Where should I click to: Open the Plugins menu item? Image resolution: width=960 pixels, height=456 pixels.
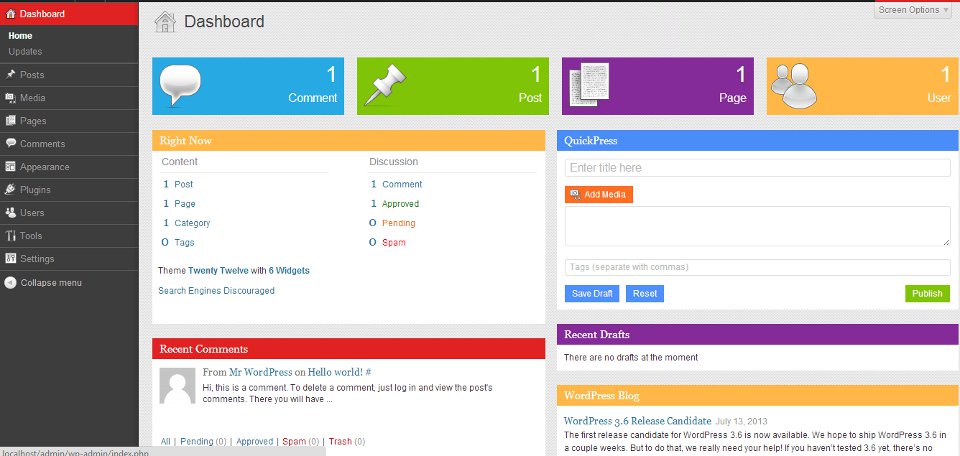click(69, 190)
